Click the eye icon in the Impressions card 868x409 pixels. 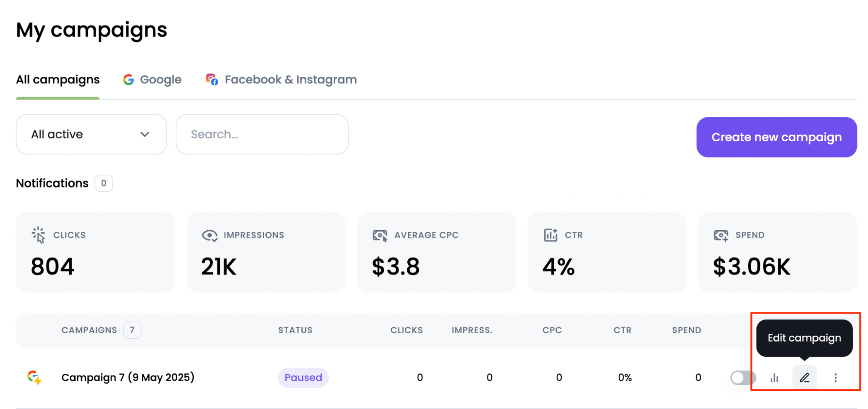pyautogui.click(x=209, y=235)
